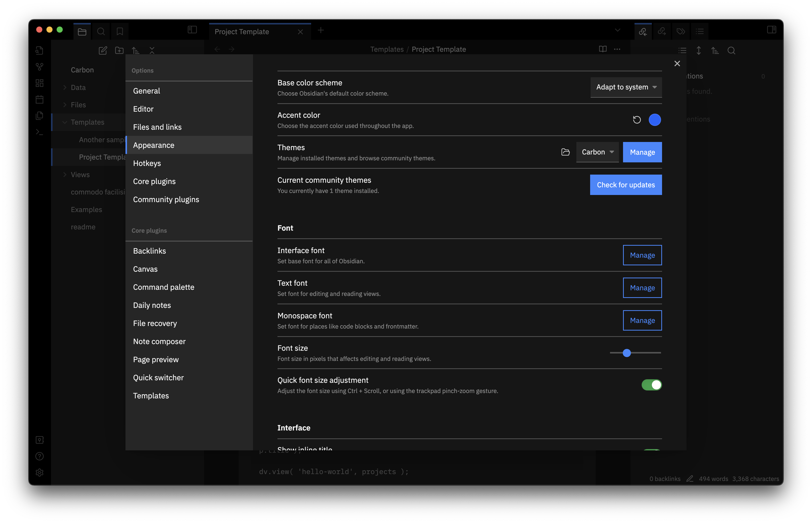Open themes folder icon next to Carbon
The width and height of the screenshot is (812, 523).
[565, 152]
